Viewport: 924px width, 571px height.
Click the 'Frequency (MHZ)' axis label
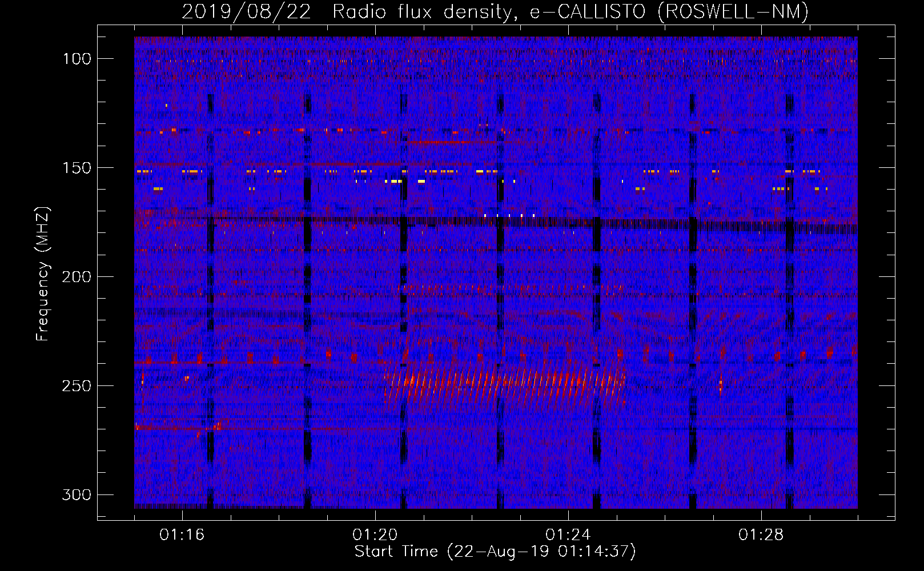tap(43, 274)
